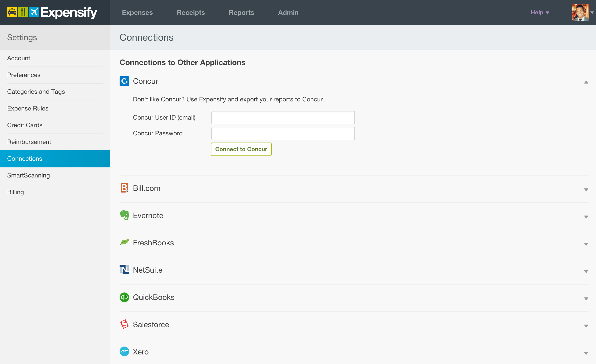596x364 pixels.
Task: Expand the Bill.com section
Action: (x=586, y=189)
